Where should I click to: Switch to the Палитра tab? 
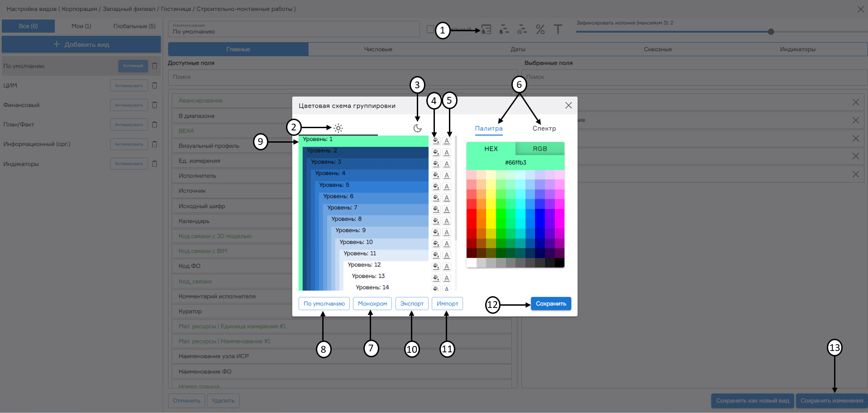(x=488, y=129)
